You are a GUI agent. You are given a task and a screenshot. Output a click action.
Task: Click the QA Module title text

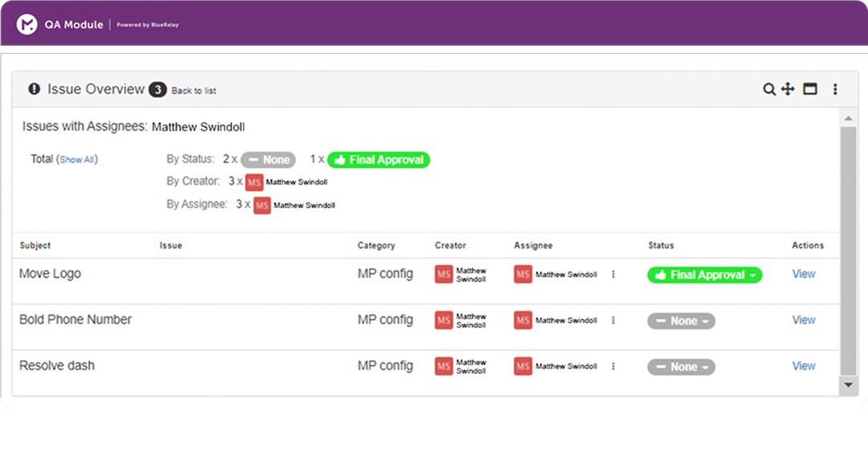[74, 25]
